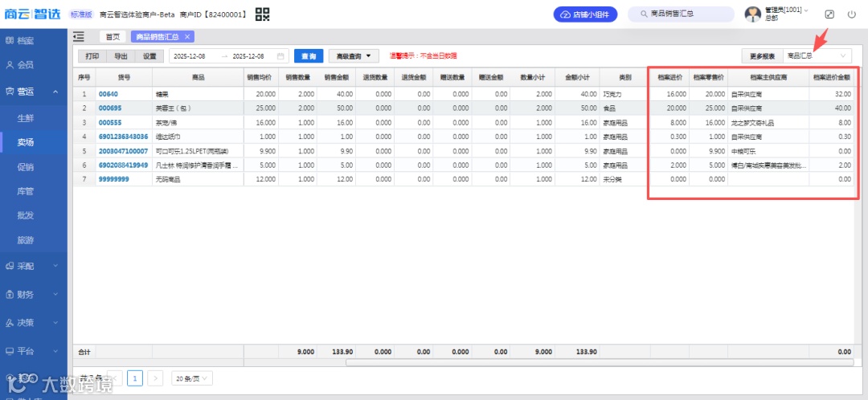The image size is (868, 400).
Task: Select 卖场 submenu item
Action: click(26, 142)
